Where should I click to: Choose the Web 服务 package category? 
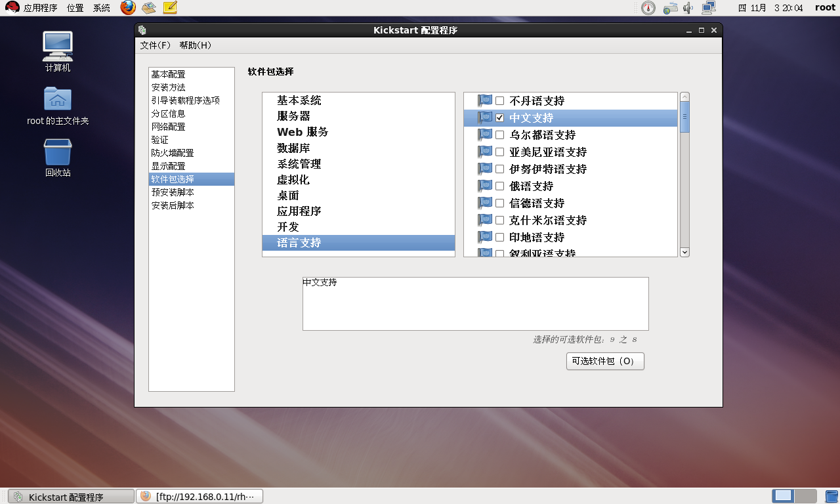tap(358, 132)
